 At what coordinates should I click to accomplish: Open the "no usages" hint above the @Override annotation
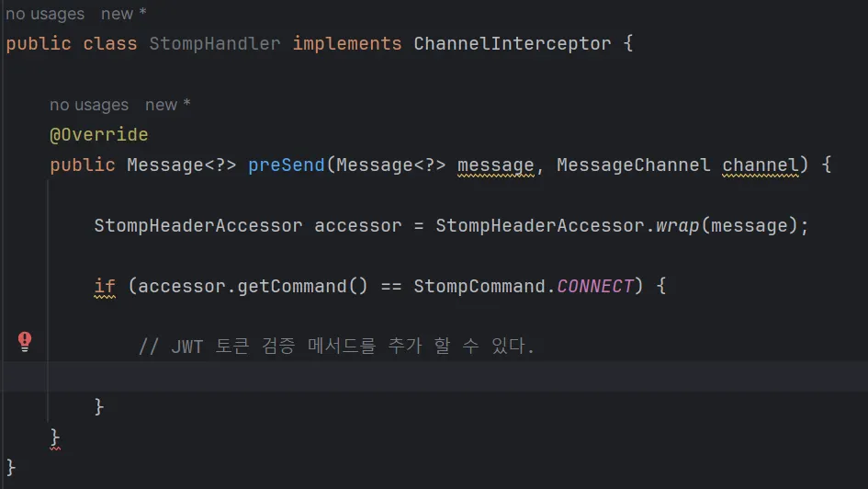point(89,105)
